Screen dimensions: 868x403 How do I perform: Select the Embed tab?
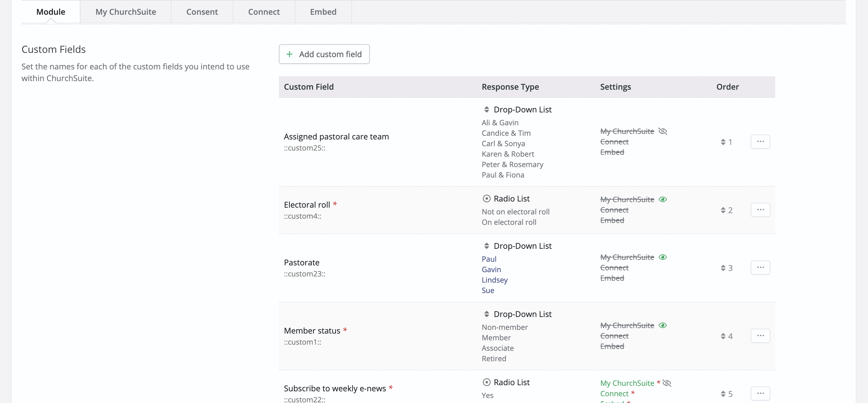[323, 12]
